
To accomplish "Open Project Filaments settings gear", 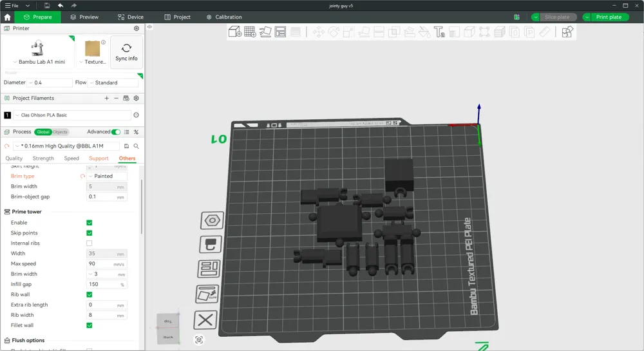I will click(137, 98).
